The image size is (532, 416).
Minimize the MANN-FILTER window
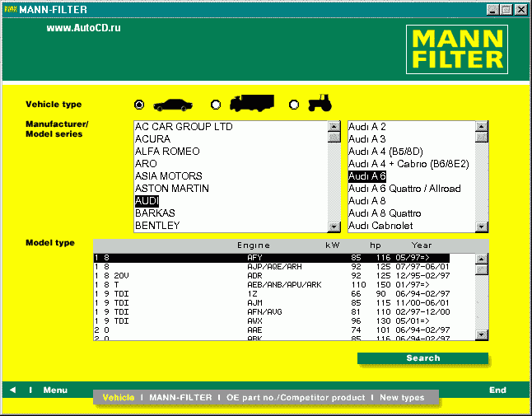pyautogui.click(x=492, y=10)
